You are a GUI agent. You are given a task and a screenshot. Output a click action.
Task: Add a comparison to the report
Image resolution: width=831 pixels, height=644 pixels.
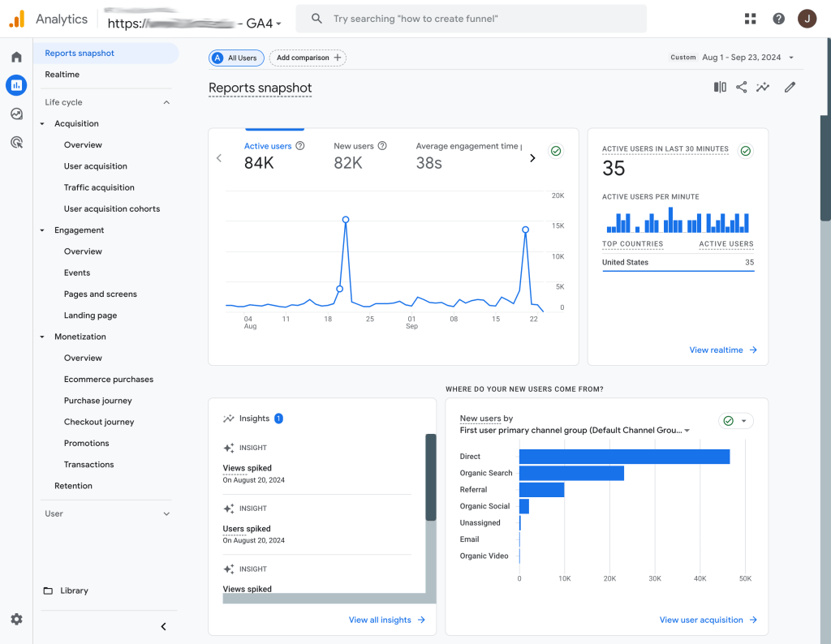(x=307, y=58)
